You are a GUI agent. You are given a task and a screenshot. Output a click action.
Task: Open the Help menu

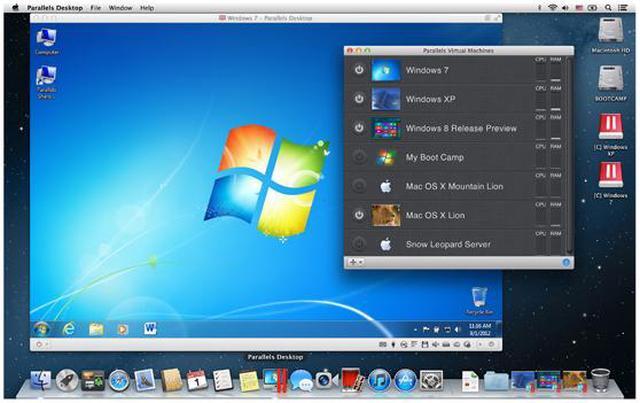point(147,8)
